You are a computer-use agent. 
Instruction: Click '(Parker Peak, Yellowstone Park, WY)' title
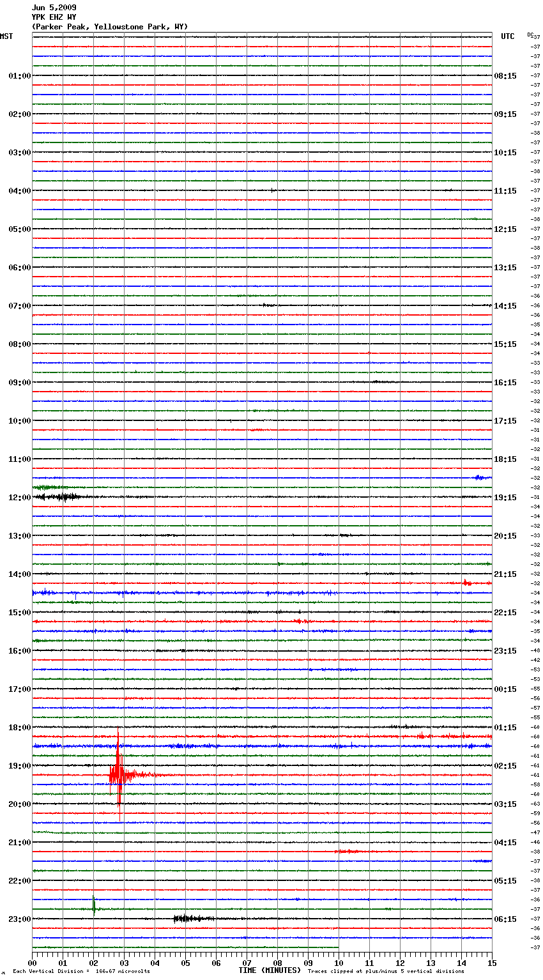click(110, 27)
